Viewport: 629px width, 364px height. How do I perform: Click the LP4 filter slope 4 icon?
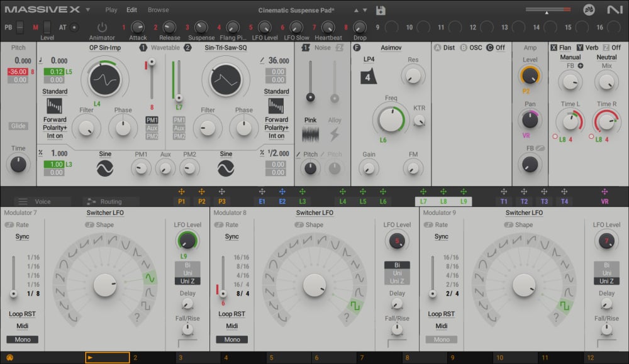point(368,77)
